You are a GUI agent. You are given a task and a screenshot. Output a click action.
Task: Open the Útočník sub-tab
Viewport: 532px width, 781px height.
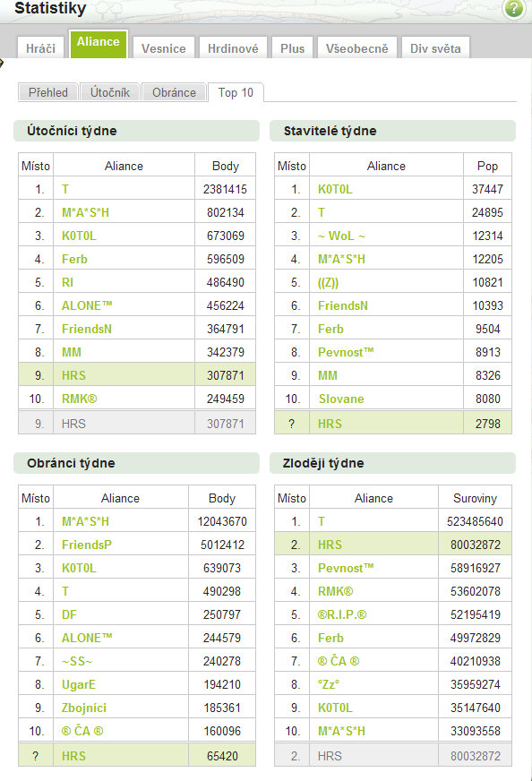point(109,92)
